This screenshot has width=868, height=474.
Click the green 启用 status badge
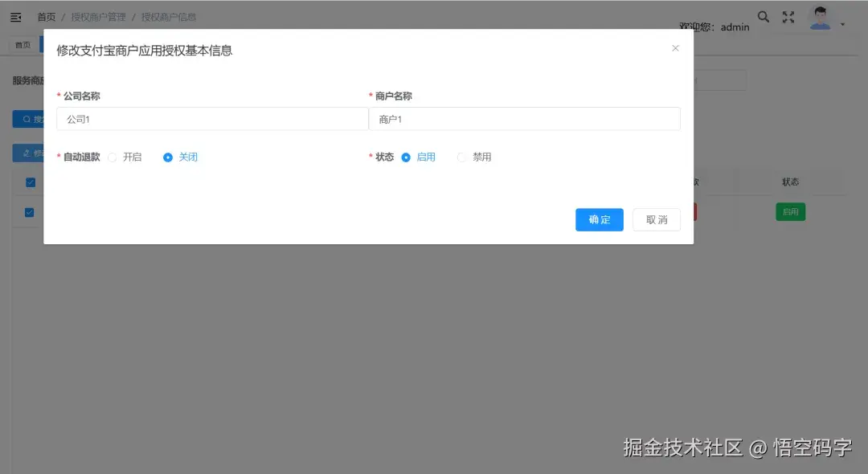[790, 211]
